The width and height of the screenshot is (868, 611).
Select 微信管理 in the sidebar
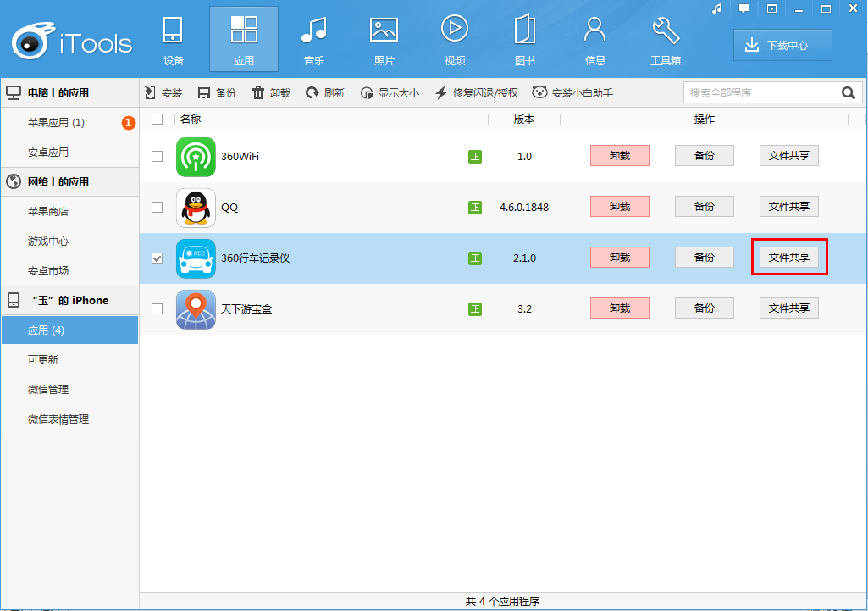pyautogui.click(x=48, y=390)
